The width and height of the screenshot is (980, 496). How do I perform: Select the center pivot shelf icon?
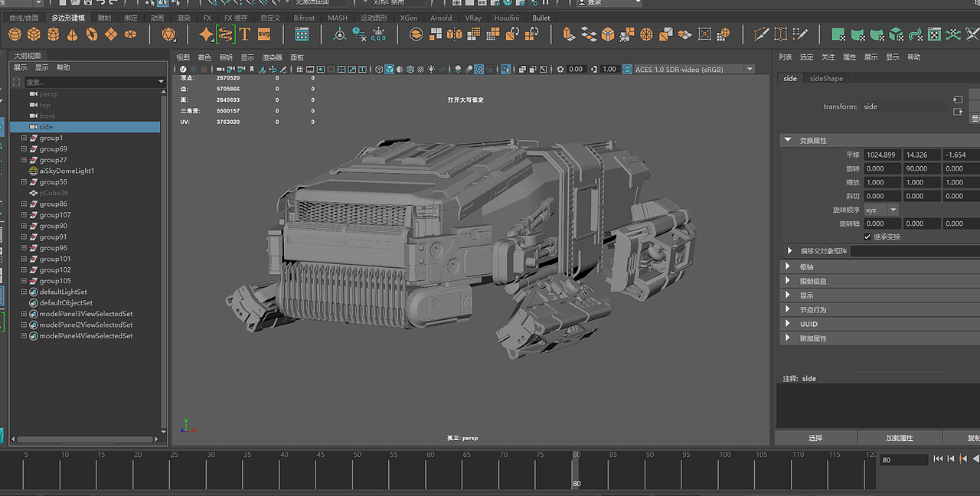click(x=340, y=34)
